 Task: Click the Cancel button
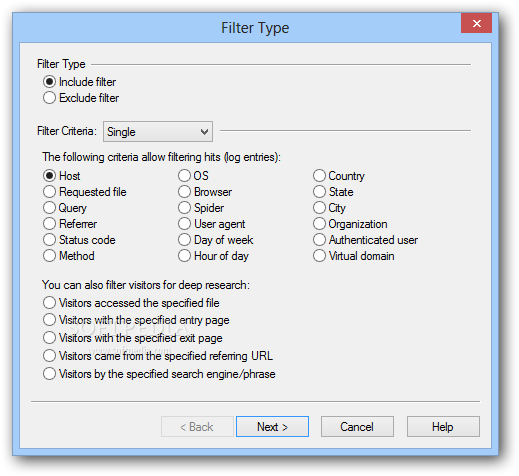[357, 427]
